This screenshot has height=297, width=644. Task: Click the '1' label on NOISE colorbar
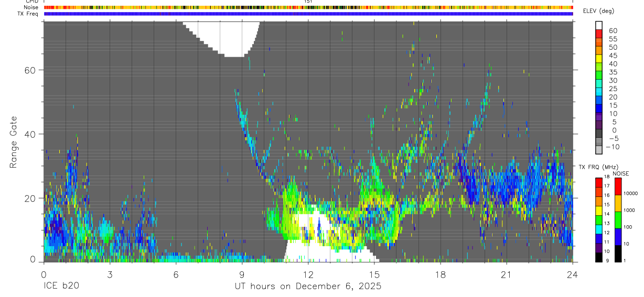[625, 261]
